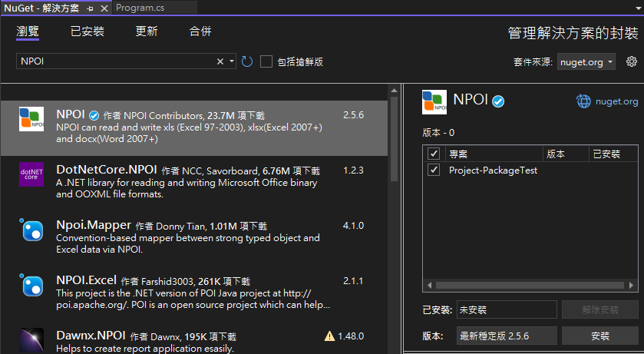The height and width of the screenshot is (354, 644).
Task: Select the DotNetCore.NPOI package entry
Action: (x=194, y=182)
